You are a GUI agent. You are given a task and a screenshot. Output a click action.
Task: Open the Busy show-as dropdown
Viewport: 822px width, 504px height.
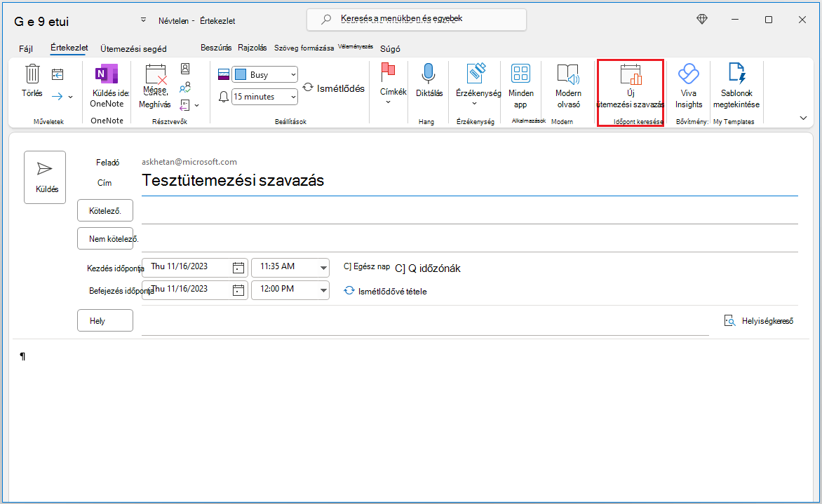[x=264, y=75]
